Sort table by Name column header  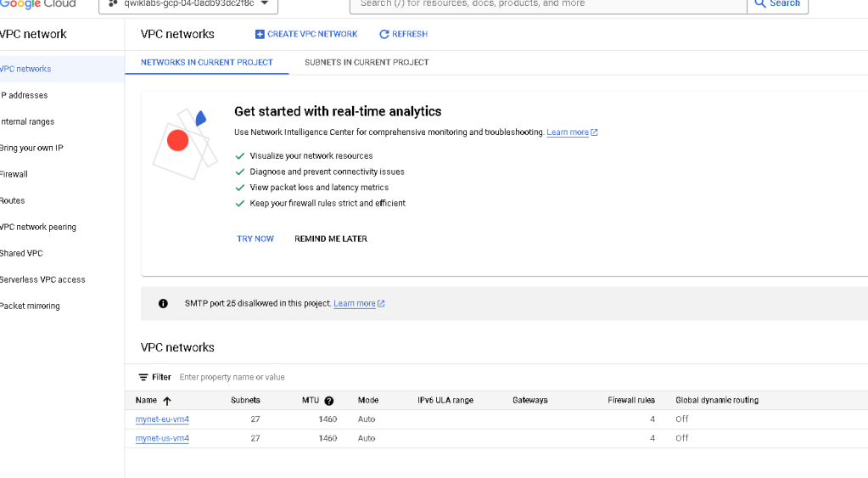point(146,401)
